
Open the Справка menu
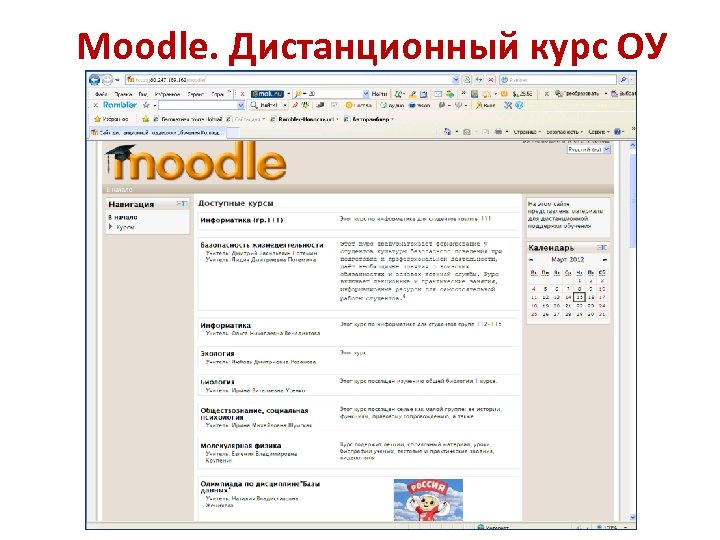(219, 94)
